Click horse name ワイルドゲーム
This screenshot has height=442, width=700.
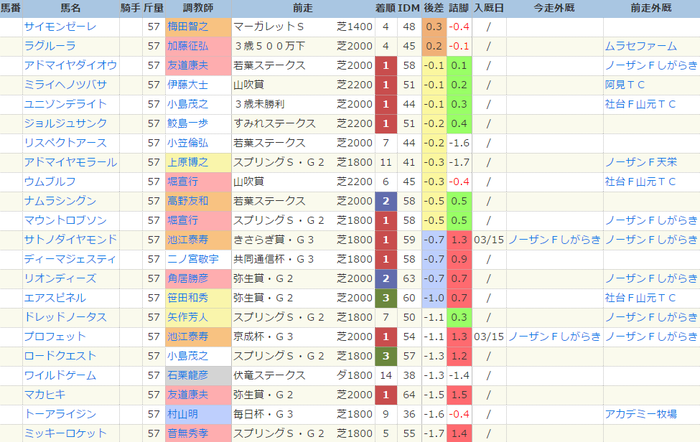point(60,375)
